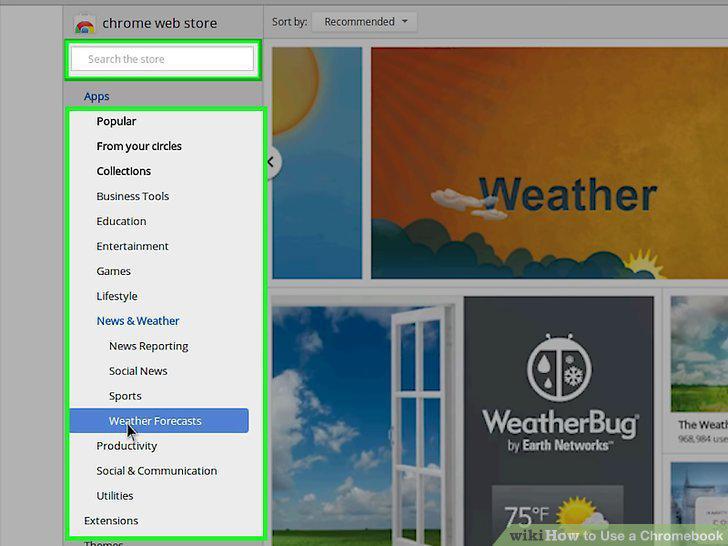
Task: Click the chrome web store title text
Action: 160,23
